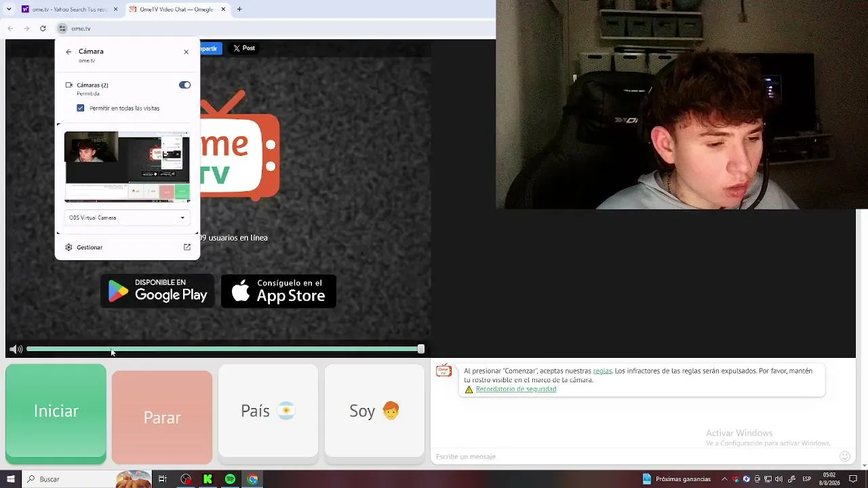Open a new browser tab
The image size is (868, 488).
pos(239,9)
